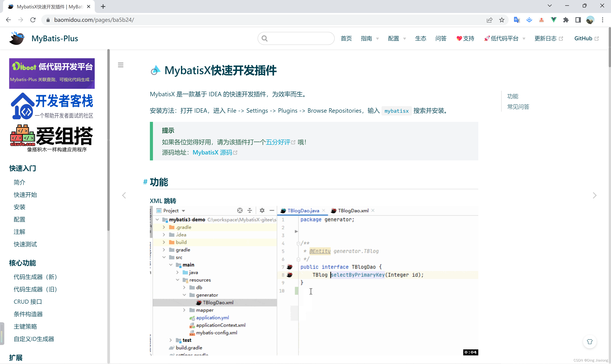This screenshot has width=611, height=364.
Task: Expand the .gradle folder node
Action: tap(164, 227)
